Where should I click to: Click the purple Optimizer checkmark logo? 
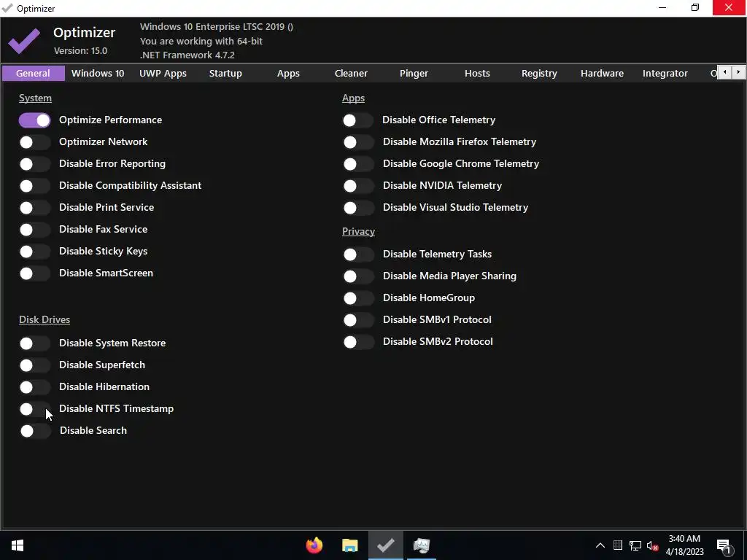24,41
